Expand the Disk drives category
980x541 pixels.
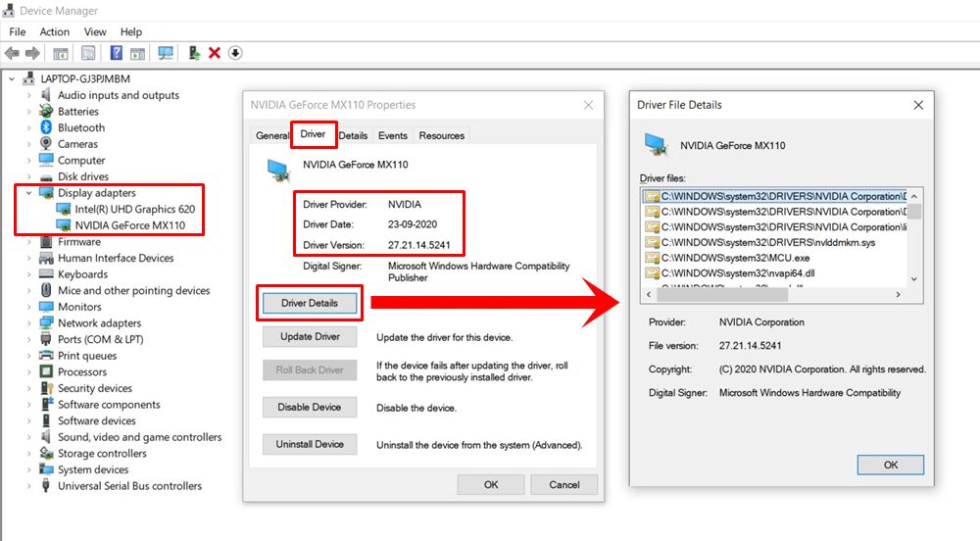(x=28, y=176)
